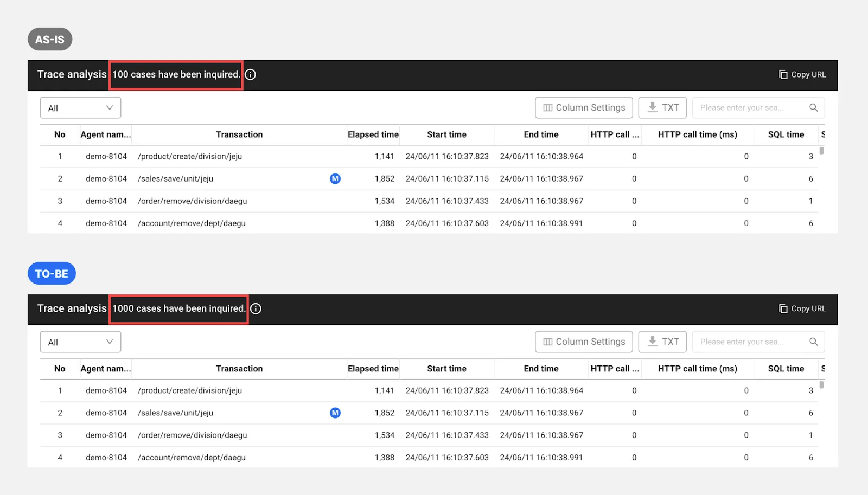Click the No column header in TO-BE table

pyautogui.click(x=60, y=369)
